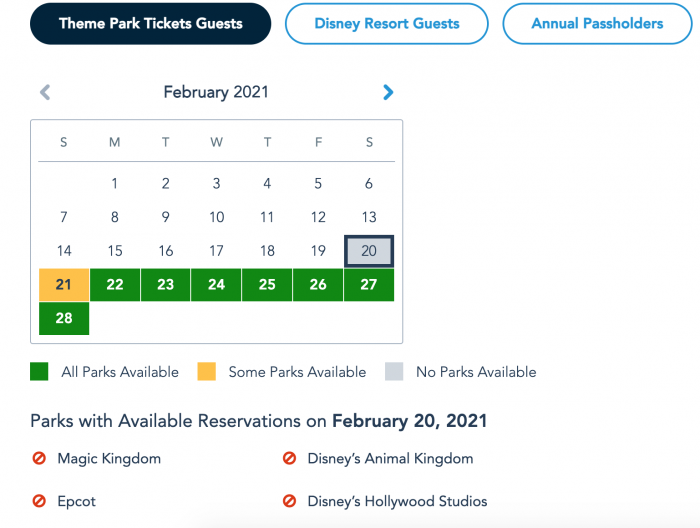Image resolution: width=700 pixels, height=528 pixels.
Task: Click unavailable icon beside Disney's Hollywood Studios
Action: tap(289, 501)
